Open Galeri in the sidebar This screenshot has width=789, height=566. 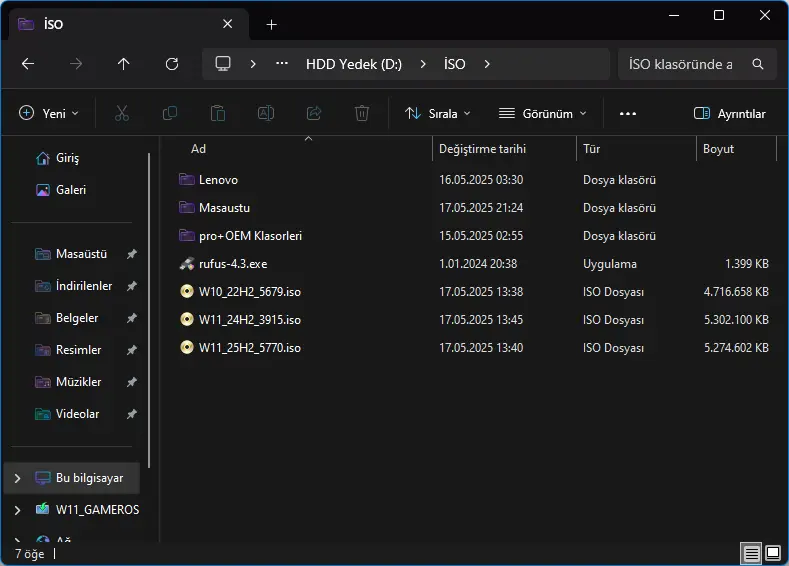click(61, 190)
